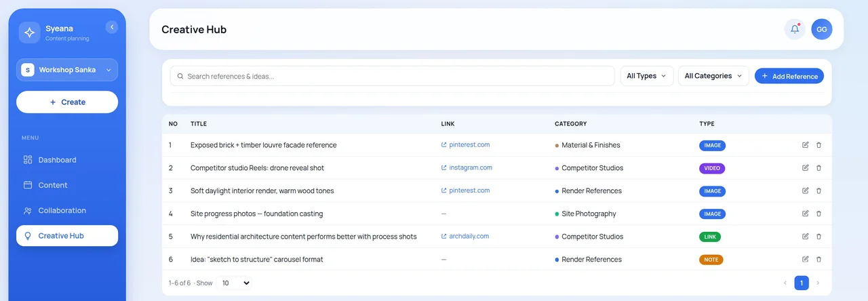Open Dashboard in the sidebar menu
Viewport: 868px width, 301px height.
click(67, 160)
